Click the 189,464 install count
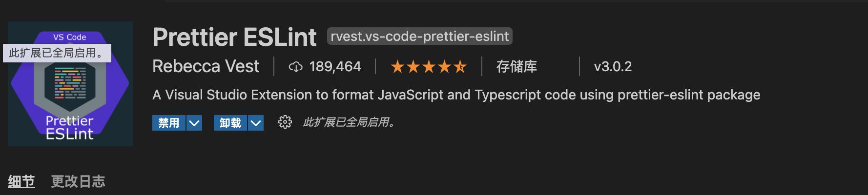This screenshot has height=195, width=868. (335, 66)
